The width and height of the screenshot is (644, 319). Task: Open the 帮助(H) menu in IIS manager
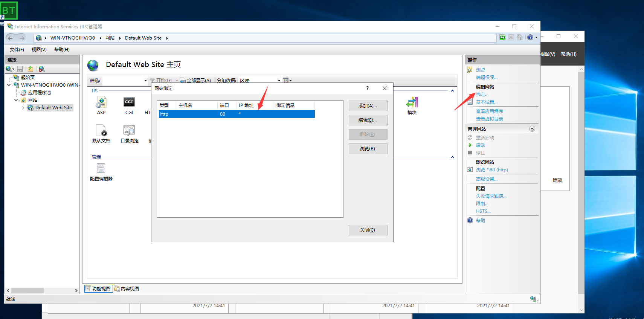pyautogui.click(x=62, y=49)
